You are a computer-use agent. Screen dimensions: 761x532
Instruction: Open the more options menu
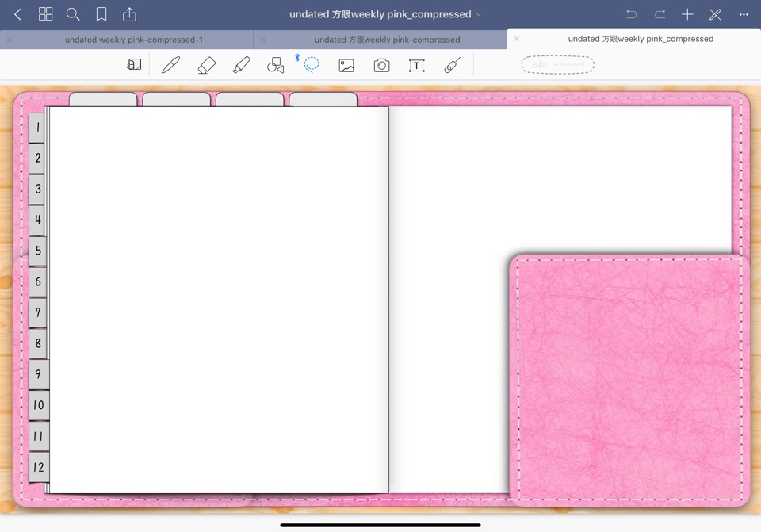tap(744, 13)
